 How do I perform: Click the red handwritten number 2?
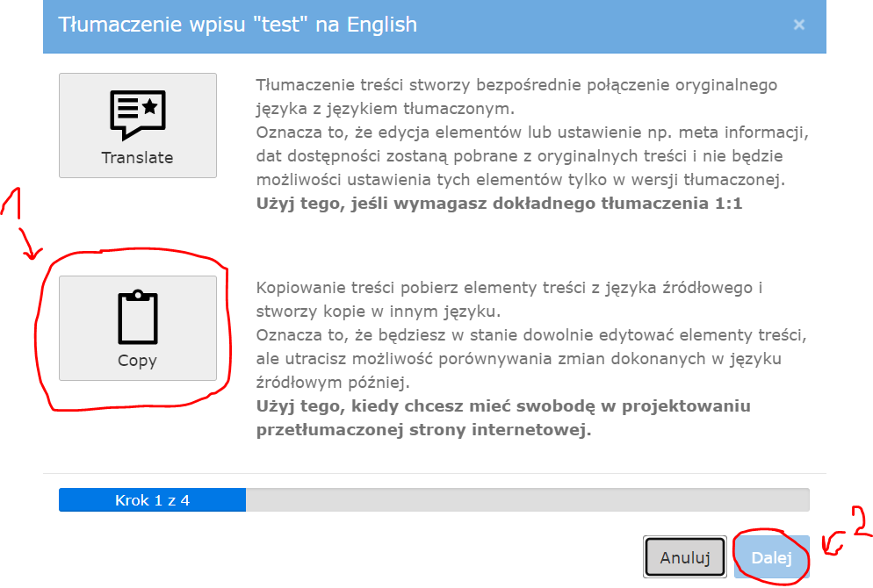(860, 520)
